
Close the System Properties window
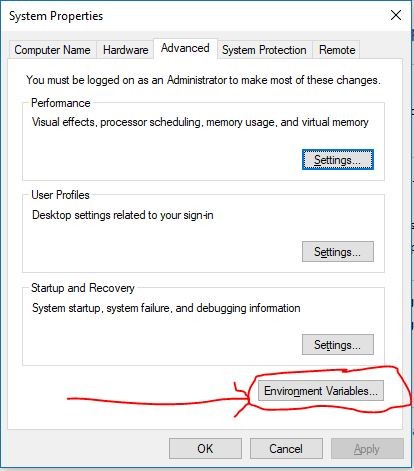point(396,15)
